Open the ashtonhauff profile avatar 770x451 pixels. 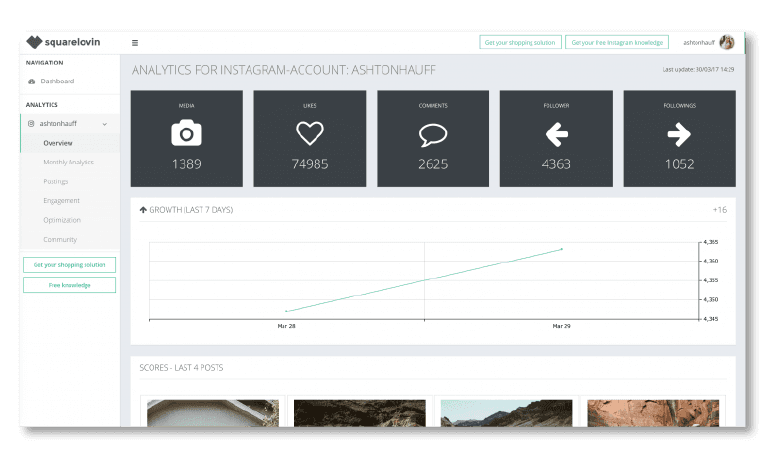(727, 43)
